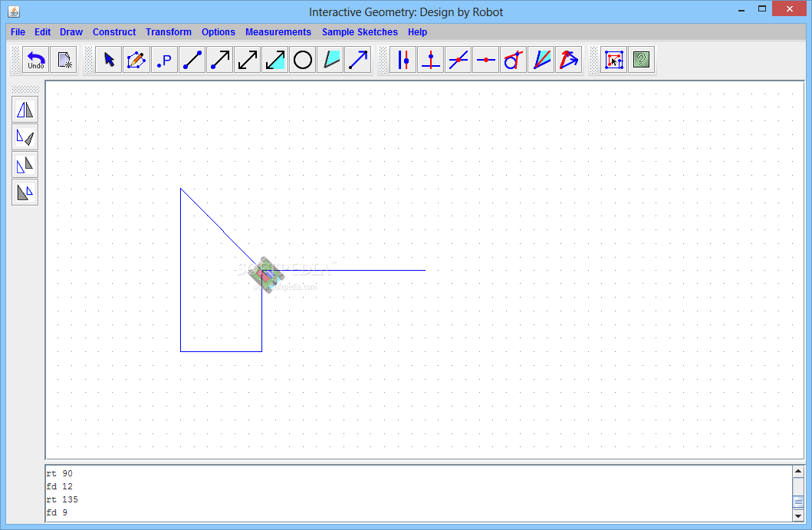Click the 'fd 9' command line

click(x=57, y=512)
